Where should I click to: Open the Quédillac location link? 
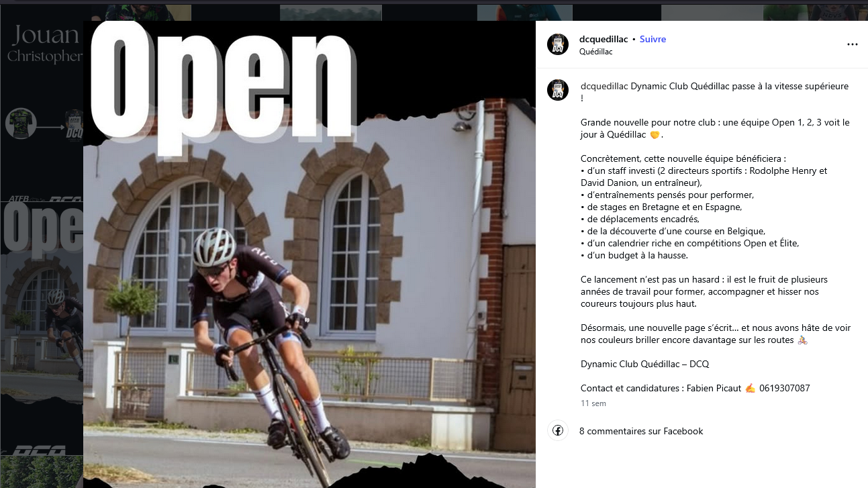596,52
